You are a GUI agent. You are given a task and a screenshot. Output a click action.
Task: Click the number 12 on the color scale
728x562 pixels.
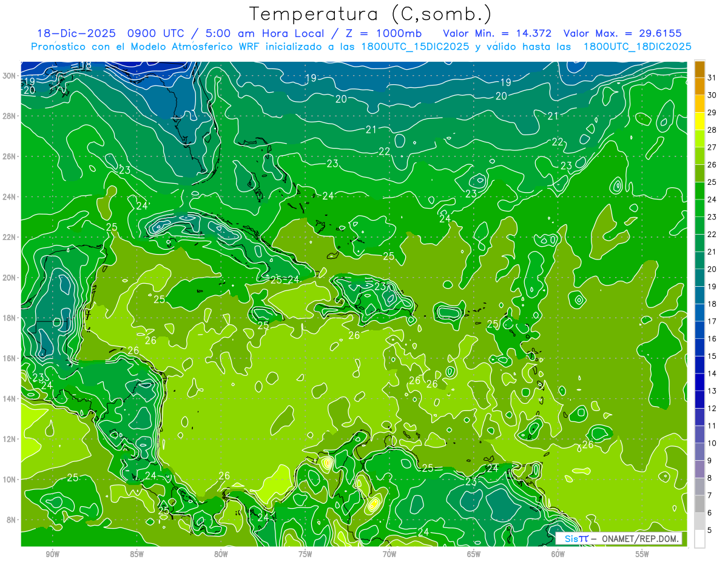(x=712, y=409)
